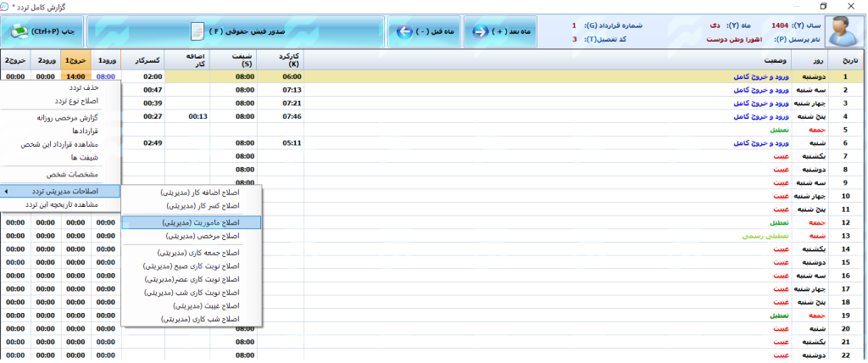Image resolution: width=868 pixels, height=363 pixels.
Task: Click the document icon for صدور فیش حقوقی
Action: click(x=196, y=31)
